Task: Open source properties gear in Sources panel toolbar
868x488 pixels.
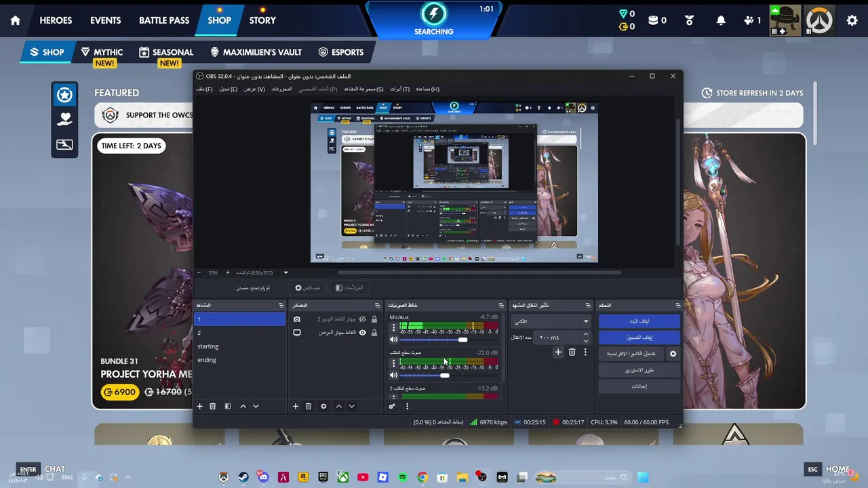Action: 323,406
